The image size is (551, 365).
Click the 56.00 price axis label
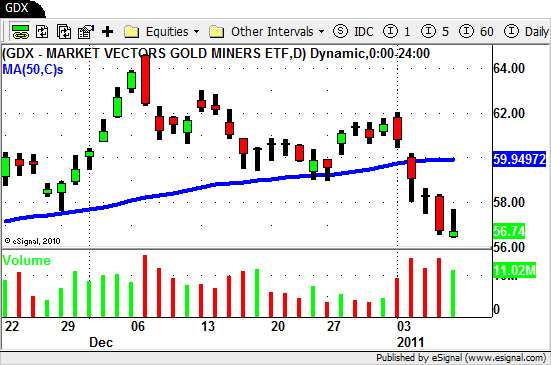[x=509, y=247]
